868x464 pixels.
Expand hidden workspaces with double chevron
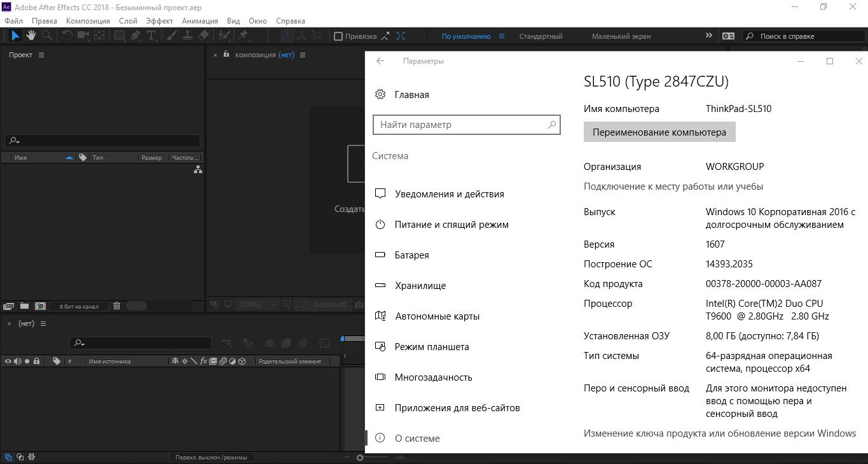[709, 36]
